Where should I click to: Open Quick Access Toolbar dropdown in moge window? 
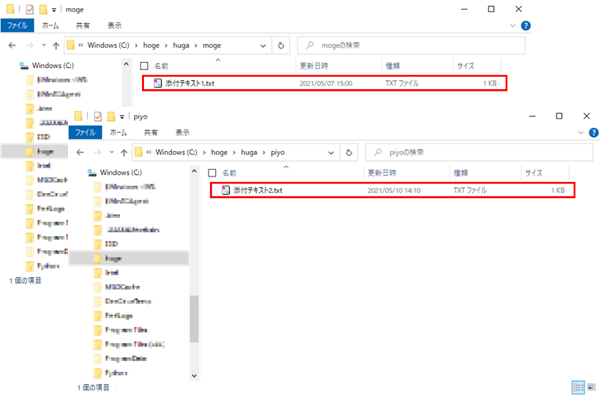[54, 10]
